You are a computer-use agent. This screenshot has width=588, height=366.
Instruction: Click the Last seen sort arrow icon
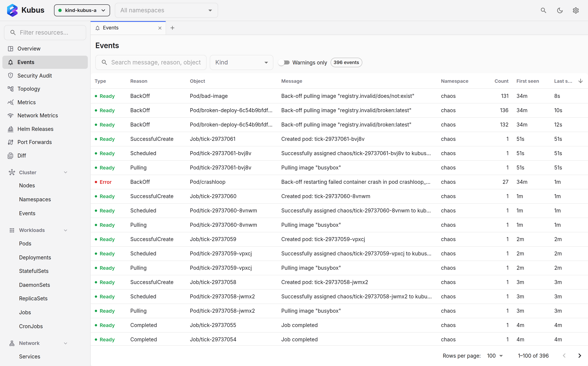[580, 81]
